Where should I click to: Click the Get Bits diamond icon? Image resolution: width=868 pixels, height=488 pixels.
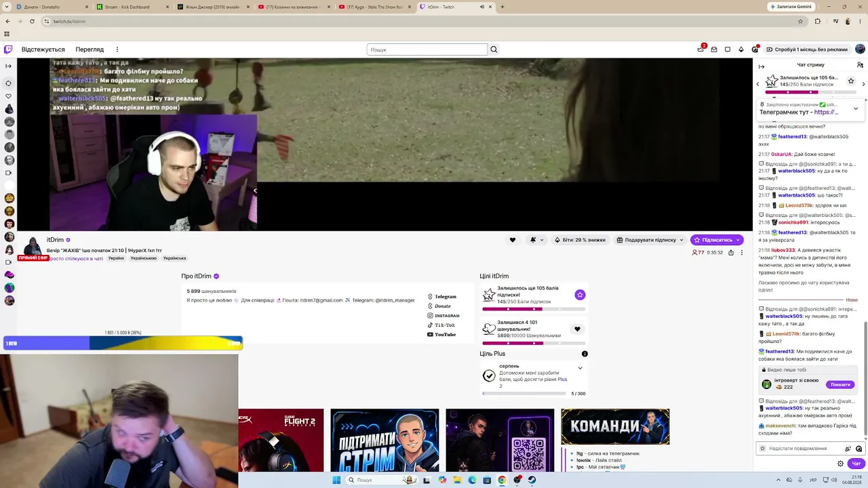click(x=741, y=49)
